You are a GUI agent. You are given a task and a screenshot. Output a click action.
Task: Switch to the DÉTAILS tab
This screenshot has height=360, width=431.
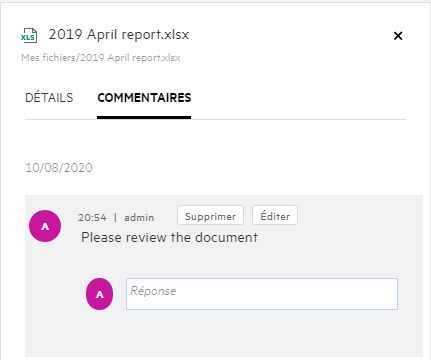49,98
